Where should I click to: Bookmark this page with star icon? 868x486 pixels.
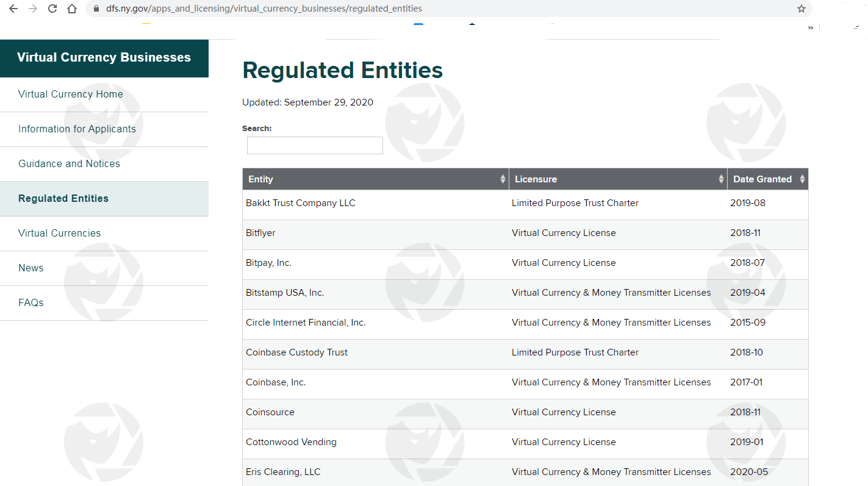click(x=801, y=9)
